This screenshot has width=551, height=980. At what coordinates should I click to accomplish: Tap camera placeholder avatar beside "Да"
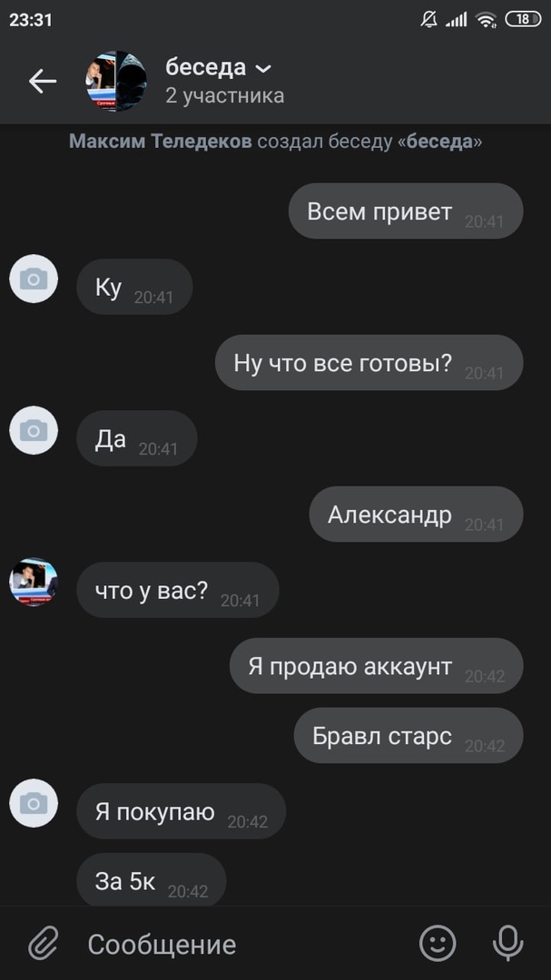(34, 430)
